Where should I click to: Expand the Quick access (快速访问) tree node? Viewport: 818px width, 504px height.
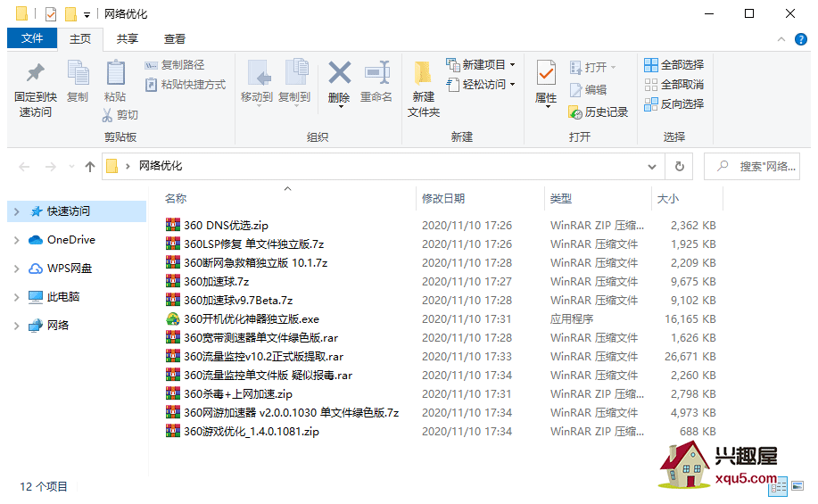(16, 211)
